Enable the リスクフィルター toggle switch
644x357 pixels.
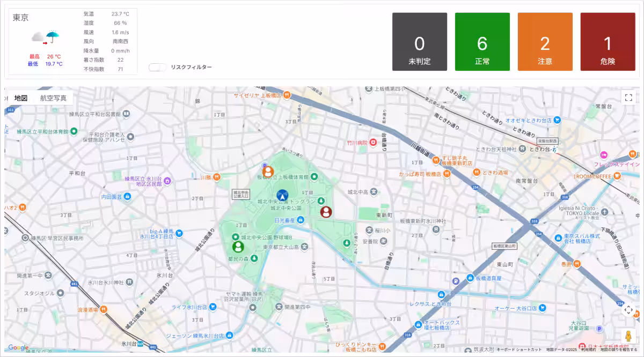coord(158,67)
